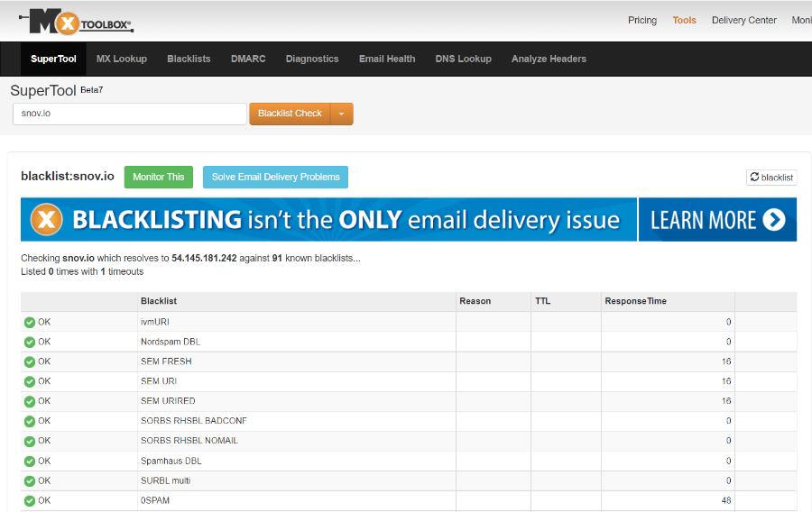Image resolution: width=812 pixels, height=512 pixels.
Task: Go to Delivery Center
Action: 744,20
